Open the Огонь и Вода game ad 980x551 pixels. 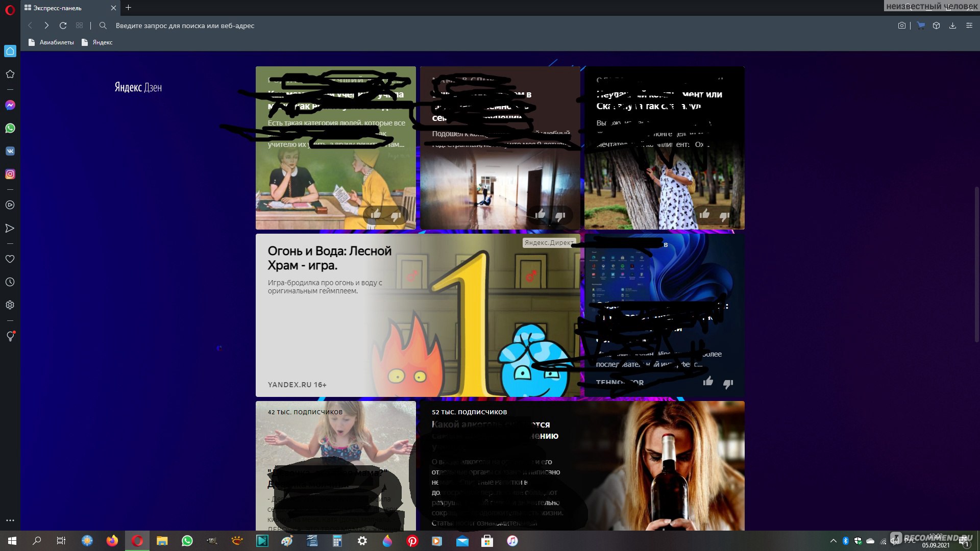coord(418,315)
